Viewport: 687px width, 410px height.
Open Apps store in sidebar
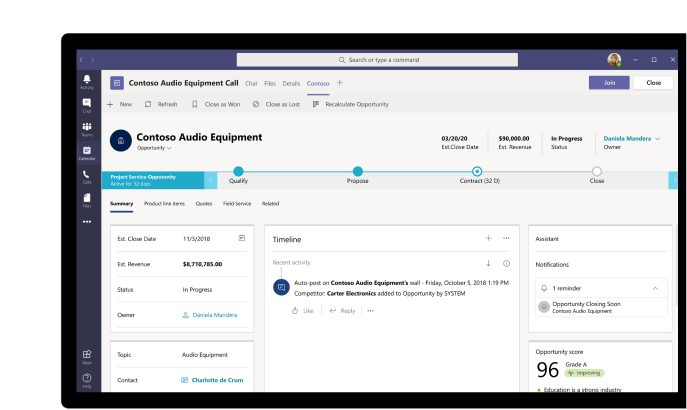(x=87, y=357)
